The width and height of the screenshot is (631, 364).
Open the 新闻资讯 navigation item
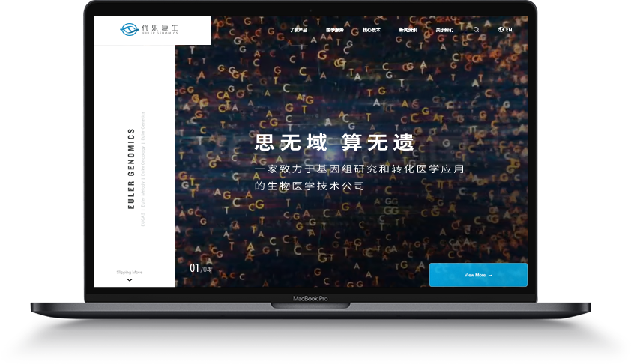408,30
